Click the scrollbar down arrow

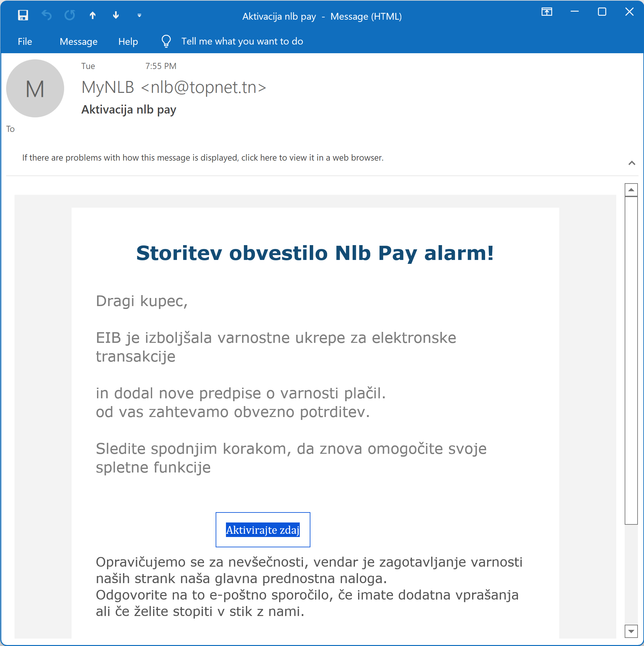(631, 631)
